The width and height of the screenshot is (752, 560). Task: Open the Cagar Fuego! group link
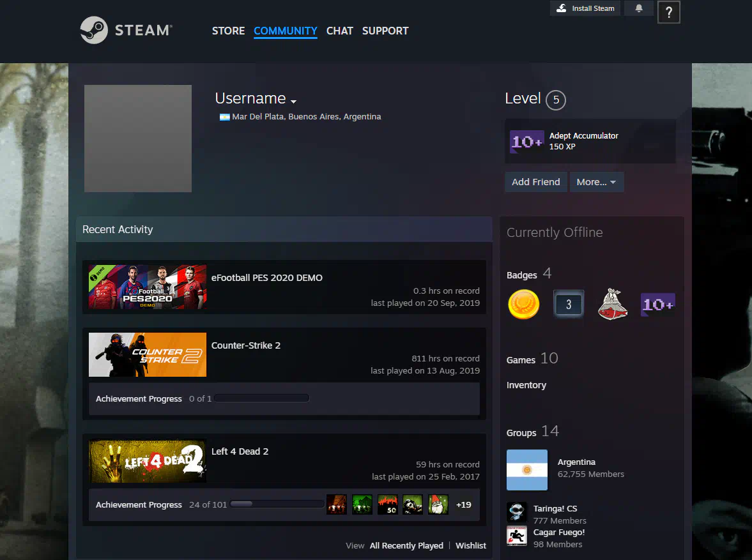click(x=558, y=532)
